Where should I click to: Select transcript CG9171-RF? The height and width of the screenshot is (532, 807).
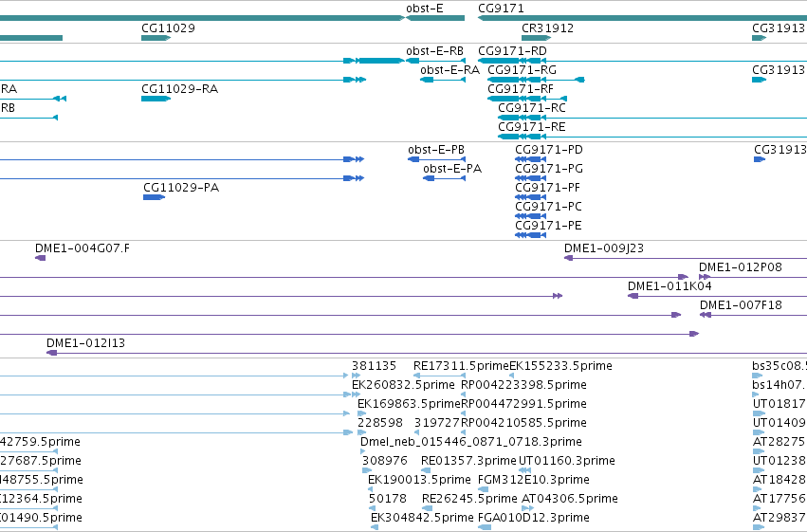[527, 99]
